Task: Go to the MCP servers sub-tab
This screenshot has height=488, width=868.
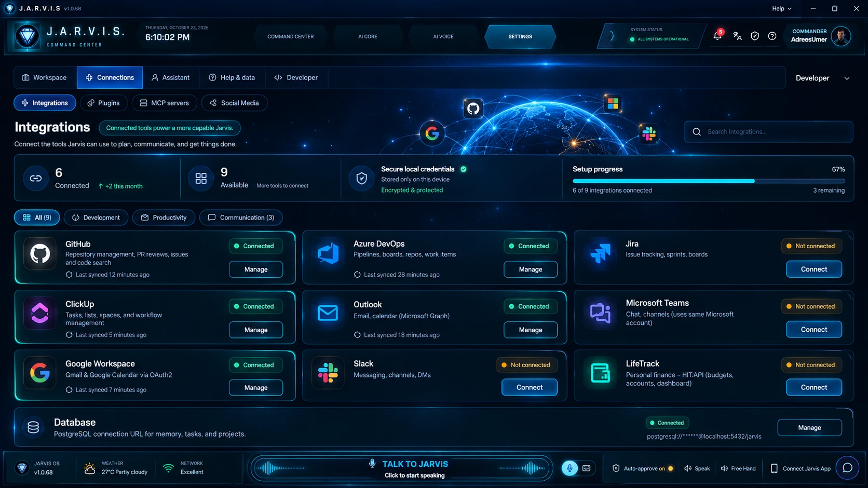Action: [165, 103]
